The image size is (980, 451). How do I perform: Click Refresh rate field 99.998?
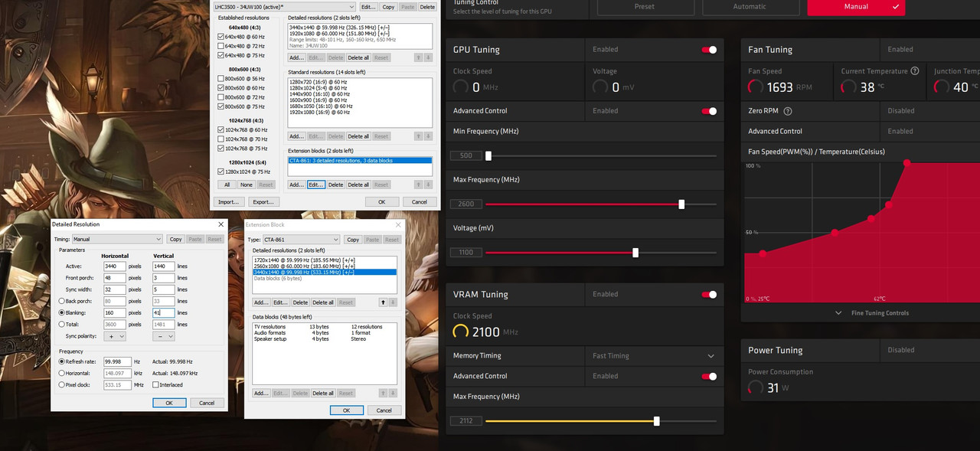[117, 361]
